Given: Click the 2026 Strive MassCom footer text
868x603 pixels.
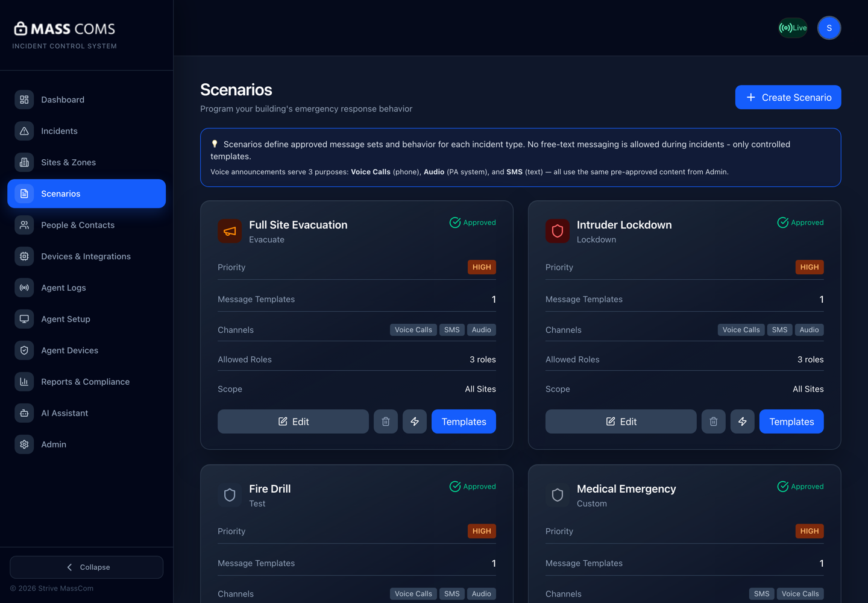Looking at the screenshot, I should [52, 589].
